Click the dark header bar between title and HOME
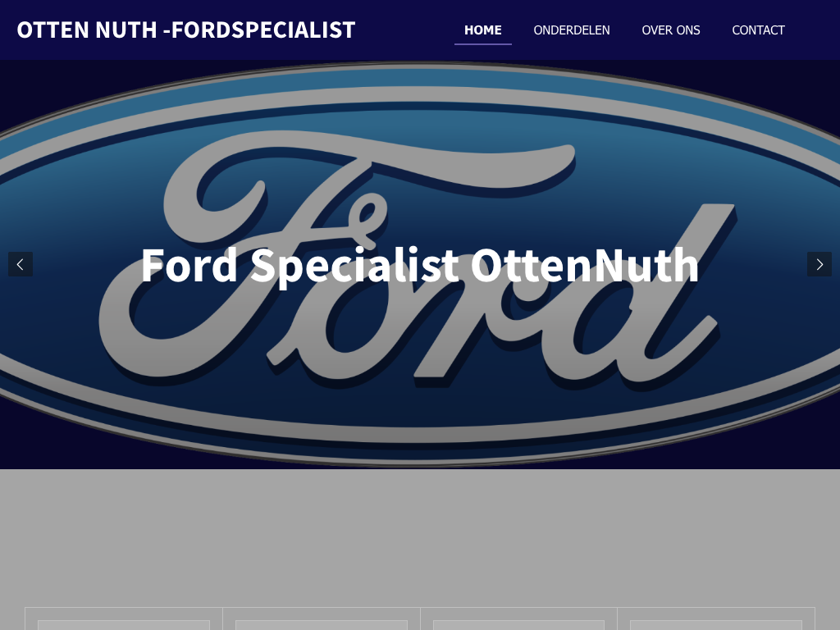 (405, 30)
